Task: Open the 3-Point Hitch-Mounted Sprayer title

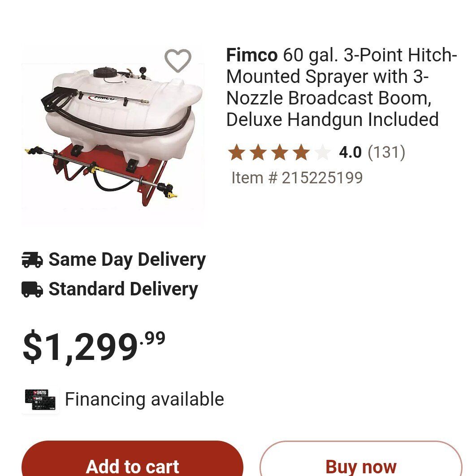Action: (341, 87)
